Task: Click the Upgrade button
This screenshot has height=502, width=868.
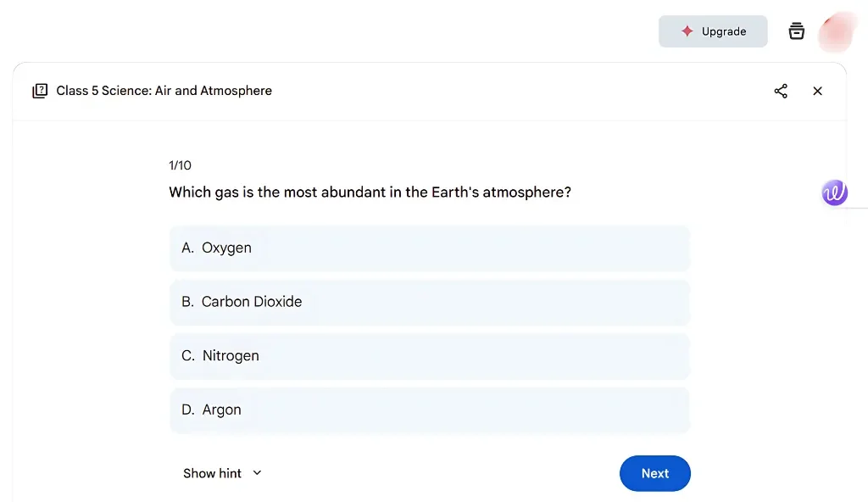Action: click(713, 31)
